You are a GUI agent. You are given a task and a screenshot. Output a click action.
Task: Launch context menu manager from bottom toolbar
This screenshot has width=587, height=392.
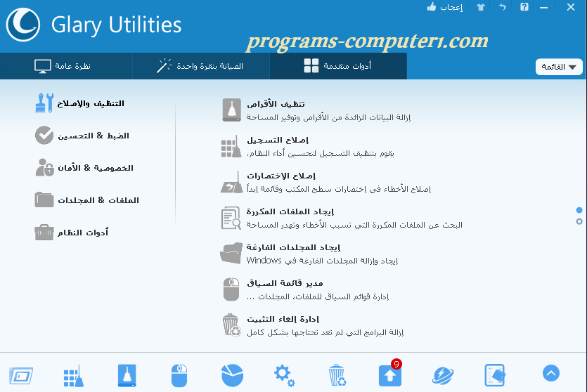[179, 376]
